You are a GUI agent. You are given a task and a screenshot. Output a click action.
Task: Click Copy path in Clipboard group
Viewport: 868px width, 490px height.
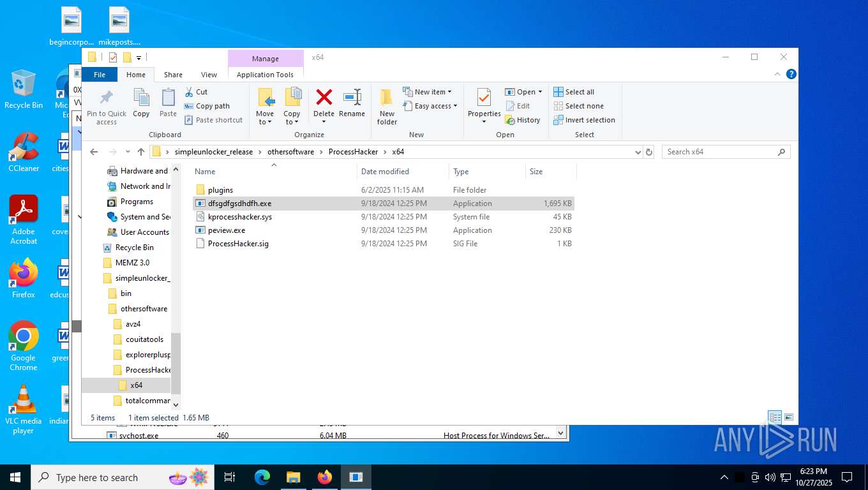(x=207, y=106)
